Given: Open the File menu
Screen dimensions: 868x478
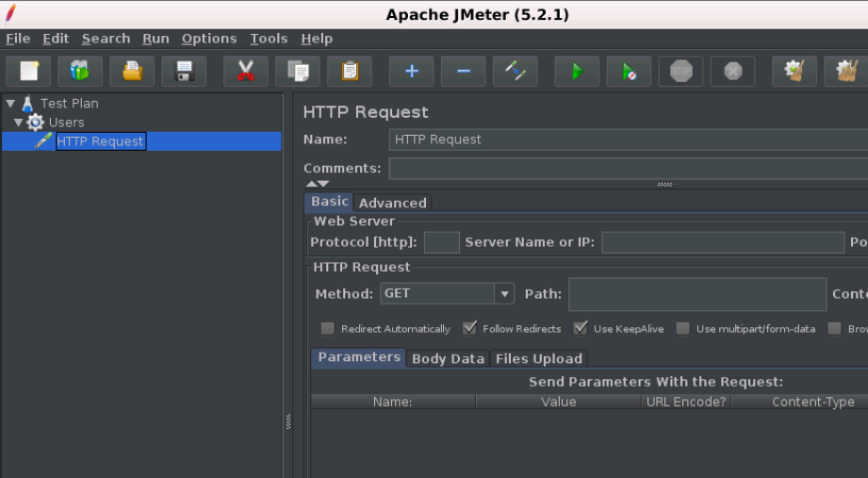Looking at the screenshot, I should coord(18,39).
